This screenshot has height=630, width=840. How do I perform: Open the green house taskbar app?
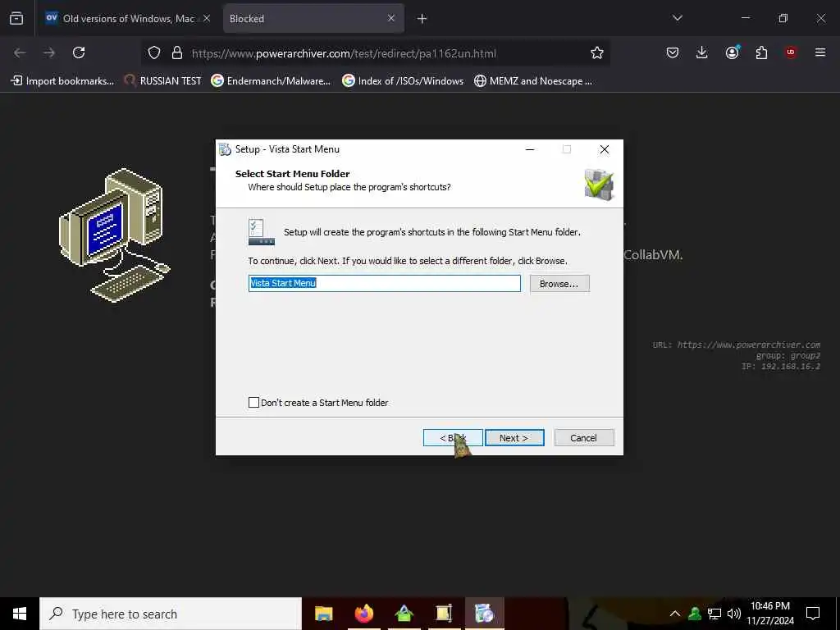pos(404,614)
